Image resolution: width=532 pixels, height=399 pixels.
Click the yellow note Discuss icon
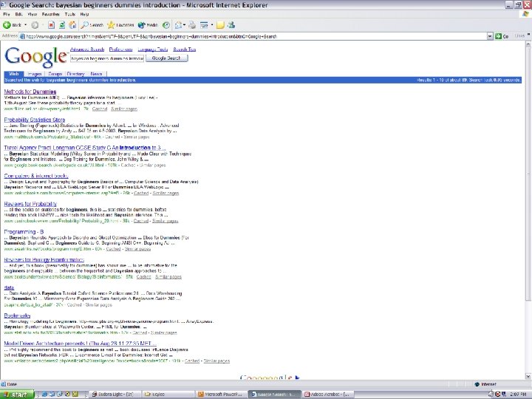(220, 25)
